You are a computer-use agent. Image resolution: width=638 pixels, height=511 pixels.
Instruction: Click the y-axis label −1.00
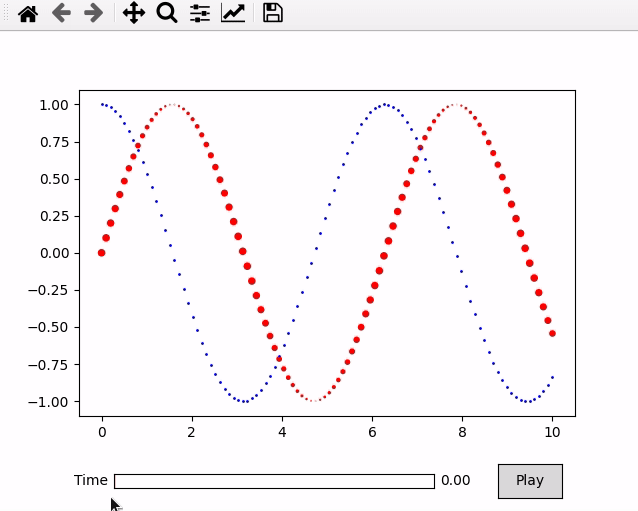point(48,402)
